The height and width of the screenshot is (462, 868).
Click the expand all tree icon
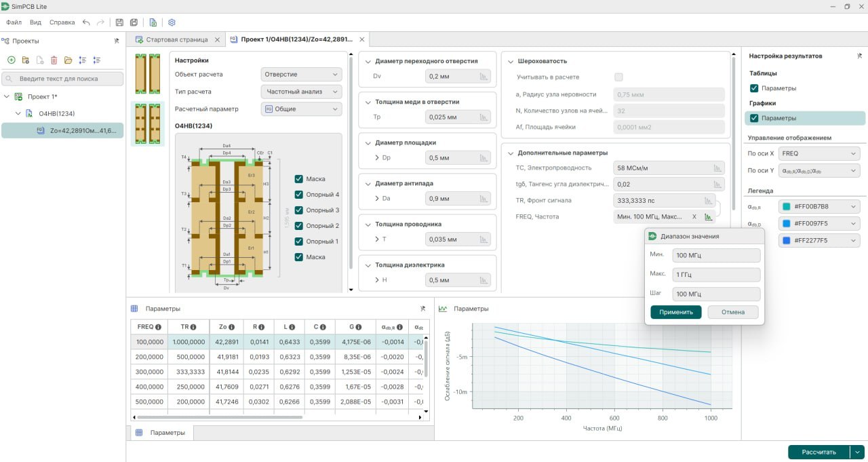(83, 60)
